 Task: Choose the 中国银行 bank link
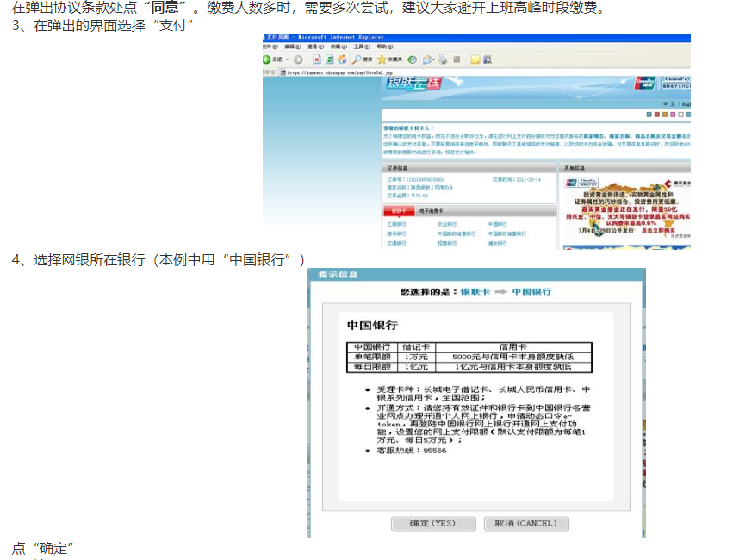point(498,224)
